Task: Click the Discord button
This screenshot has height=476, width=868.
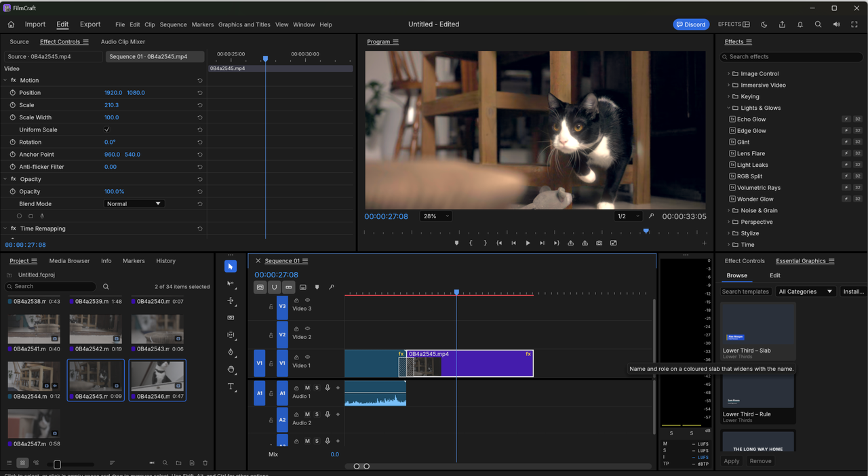Action: coord(691,24)
